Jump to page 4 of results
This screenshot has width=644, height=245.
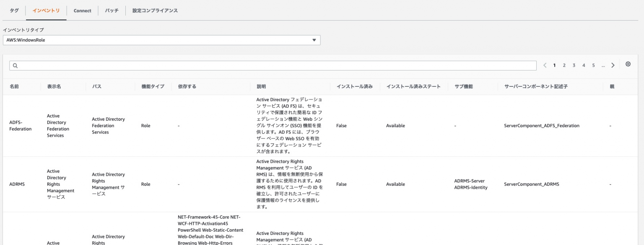pyautogui.click(x=583, y=65)
